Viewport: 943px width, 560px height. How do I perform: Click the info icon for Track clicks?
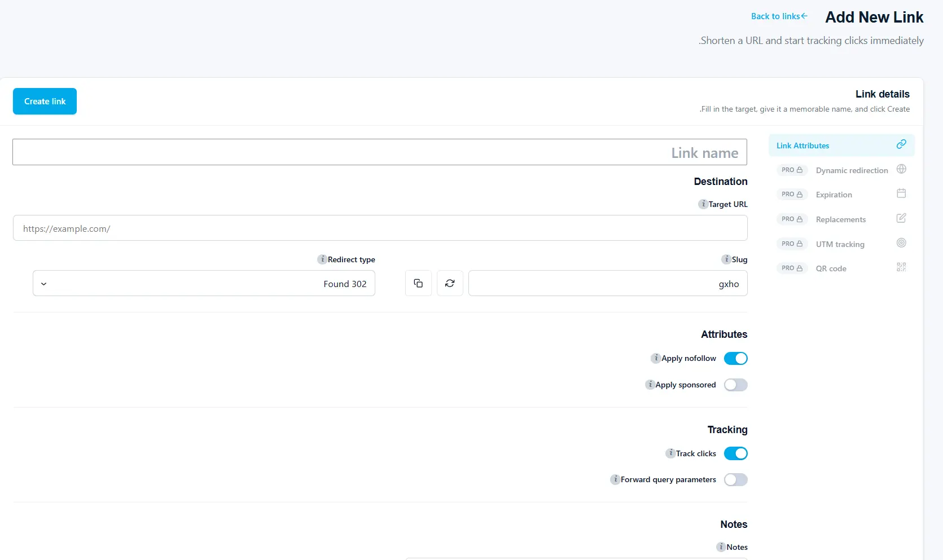tap(670, 453)
